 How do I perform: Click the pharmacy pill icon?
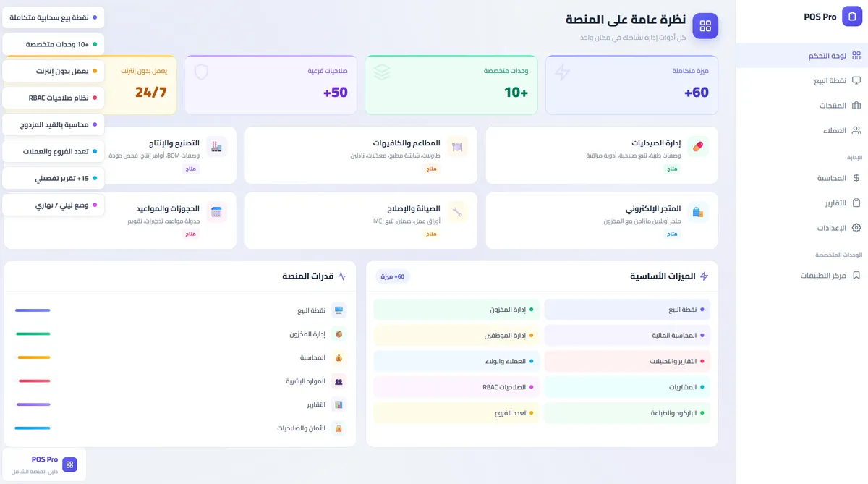698,147
